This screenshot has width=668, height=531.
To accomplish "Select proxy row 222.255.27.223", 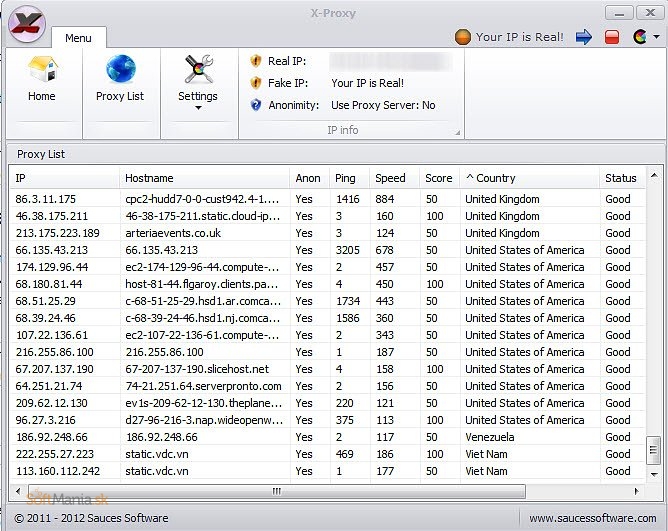I will tap(327, 454).
